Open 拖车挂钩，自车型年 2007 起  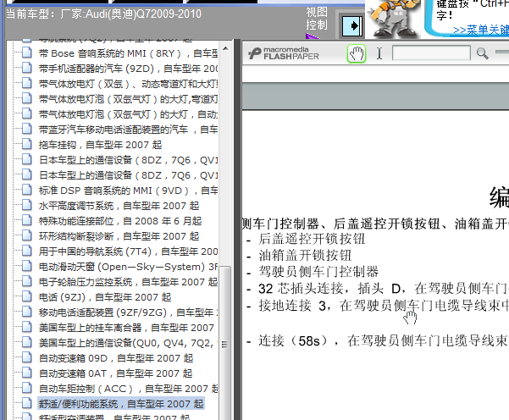click(x=100, y=145)
